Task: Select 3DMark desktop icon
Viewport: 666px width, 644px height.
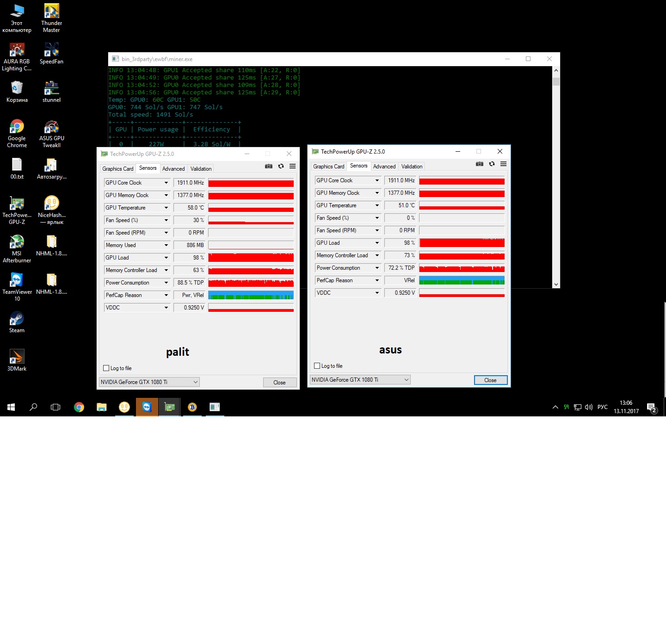Action: point(17,360)
